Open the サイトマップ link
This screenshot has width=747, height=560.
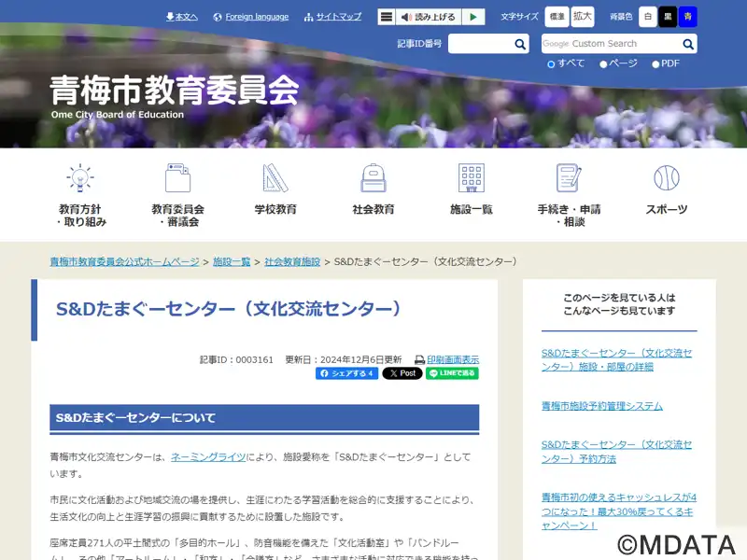332,17
